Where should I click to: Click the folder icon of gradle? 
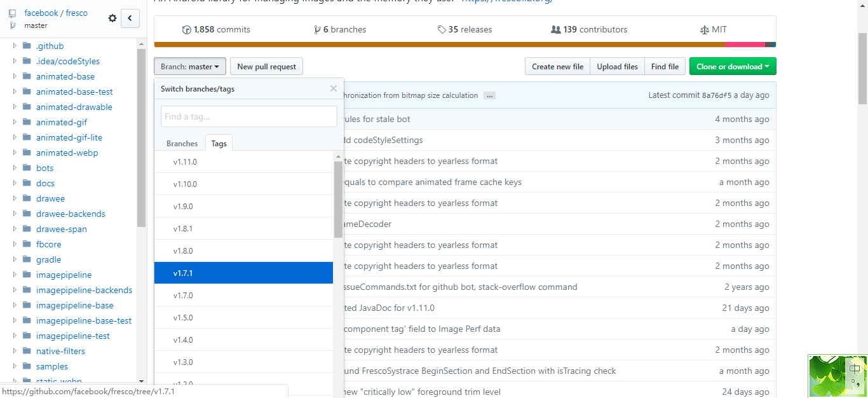coord(27,259)
